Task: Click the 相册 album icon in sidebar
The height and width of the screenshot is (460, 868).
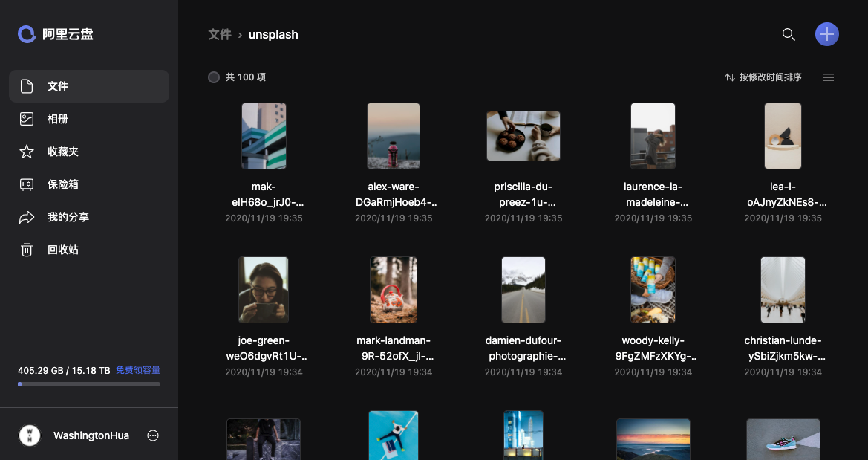Action: pos(27,119)
